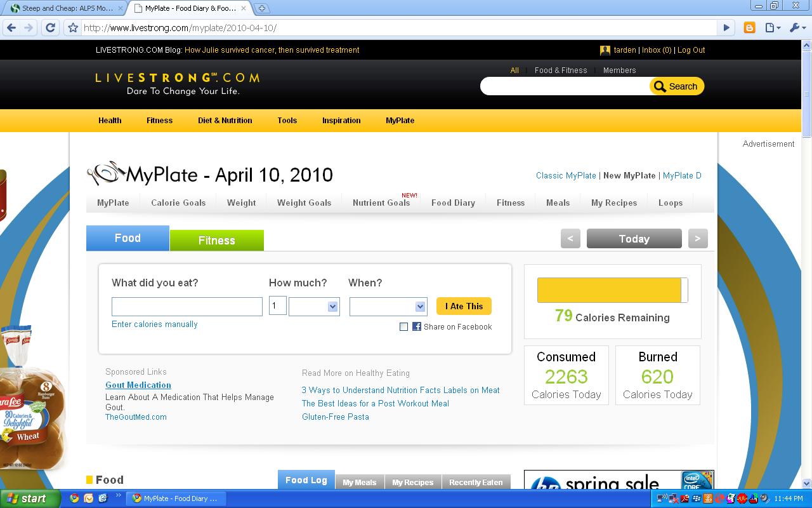812x508 pixels.
Task: Click the browser forward arrow
Action: pyautogui.click(x=29, y=28)
